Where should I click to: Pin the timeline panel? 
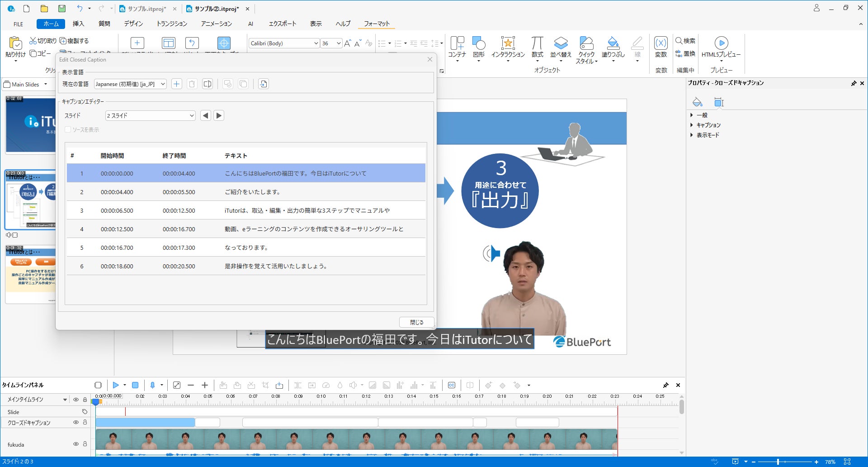pyautogui.click(x=665, y=385)
